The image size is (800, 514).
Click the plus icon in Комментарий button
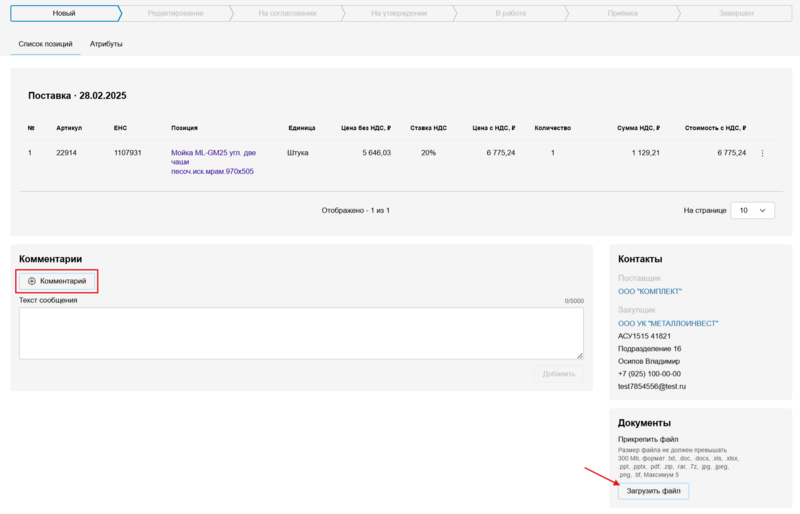(32, 281)
